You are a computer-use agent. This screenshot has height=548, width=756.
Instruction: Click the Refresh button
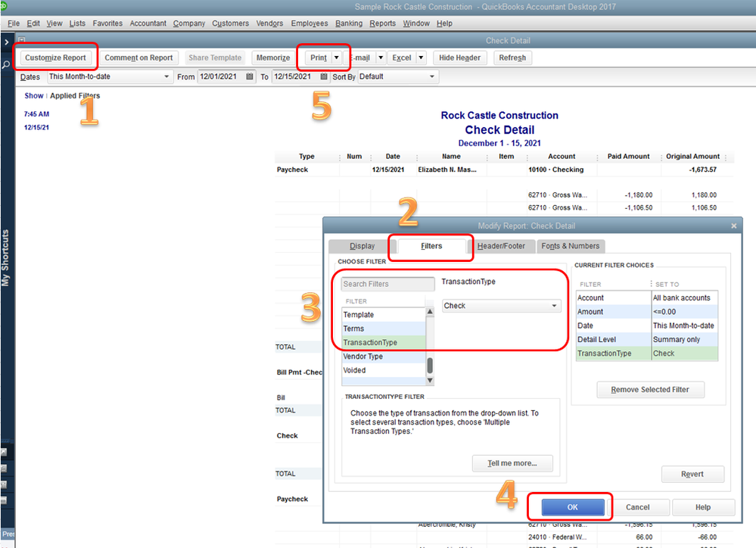(512, 58)
